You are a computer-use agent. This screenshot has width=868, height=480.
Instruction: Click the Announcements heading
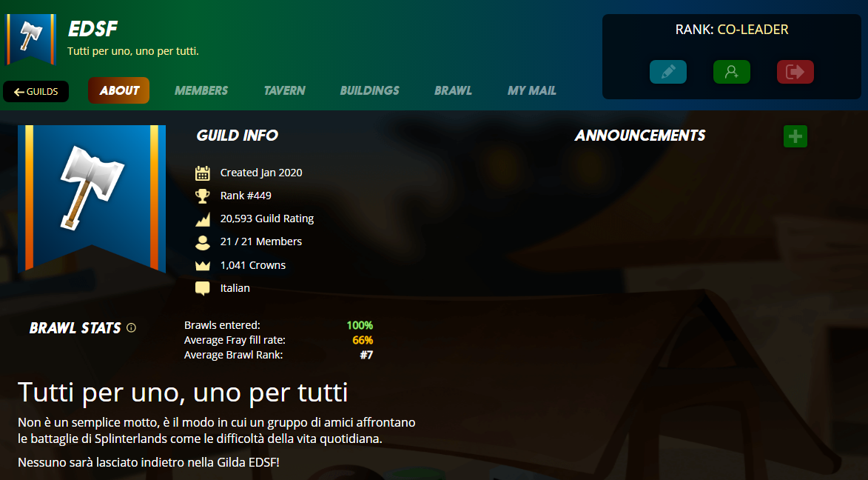641,136
